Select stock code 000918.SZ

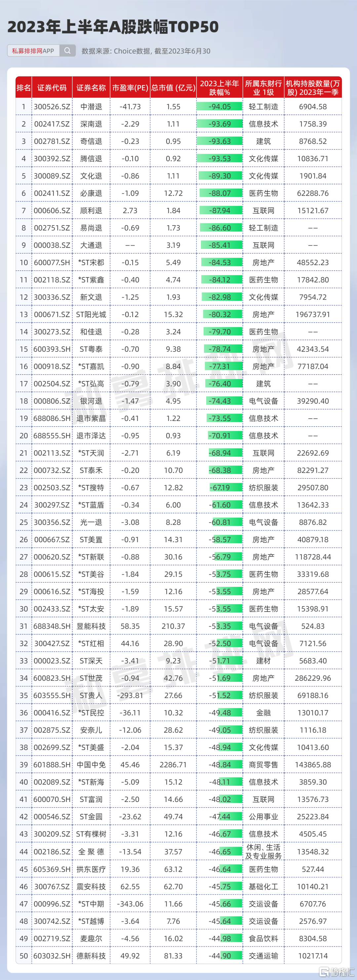(52, 366)
